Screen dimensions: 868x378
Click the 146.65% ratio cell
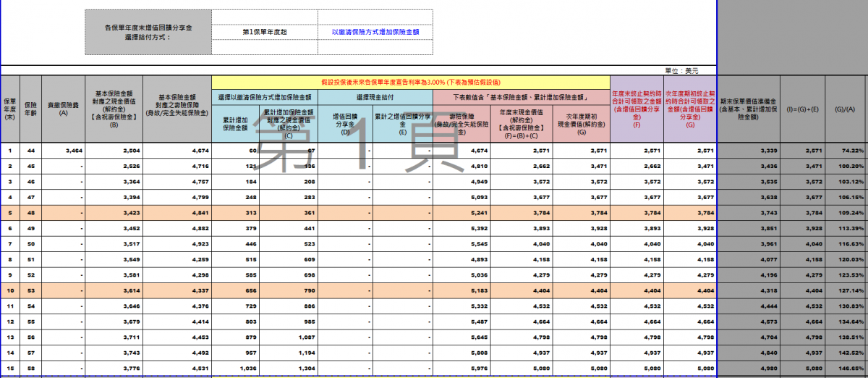click(x=846, y=369)
